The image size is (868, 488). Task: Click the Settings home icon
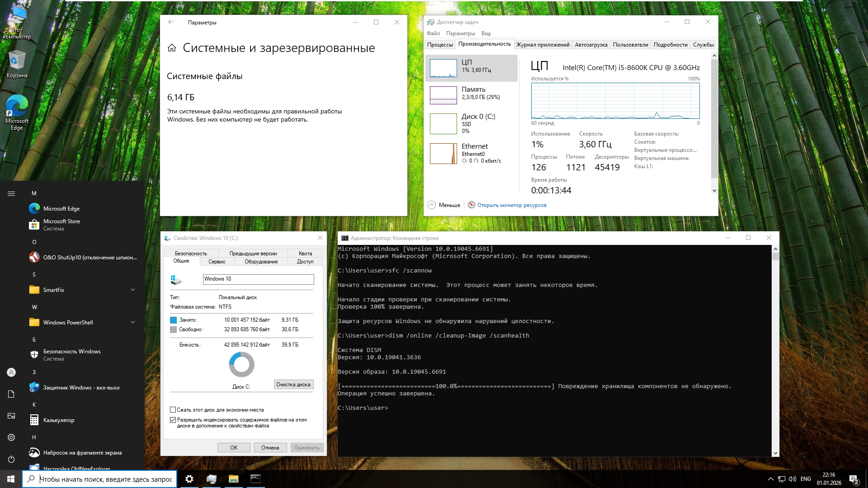[x=172, y=48]
